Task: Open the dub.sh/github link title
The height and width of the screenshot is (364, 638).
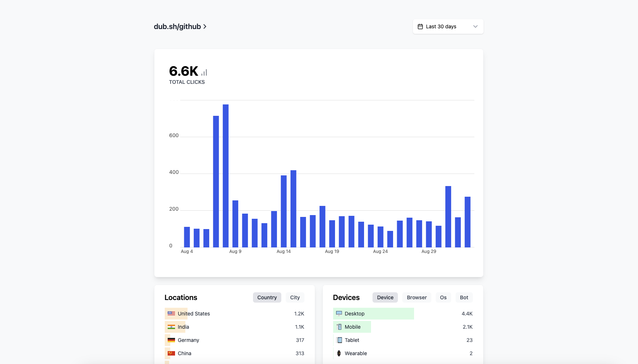Action: click(177, 26)
